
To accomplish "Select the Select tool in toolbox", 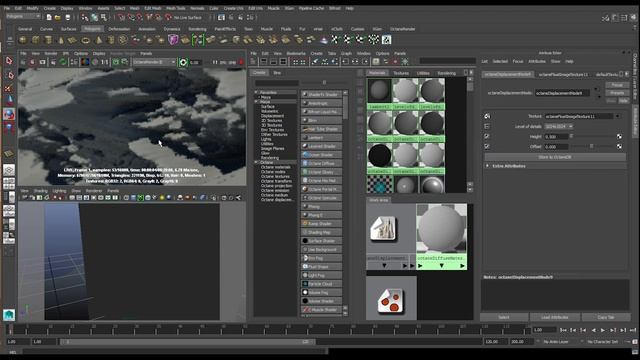I will point(9,61).
